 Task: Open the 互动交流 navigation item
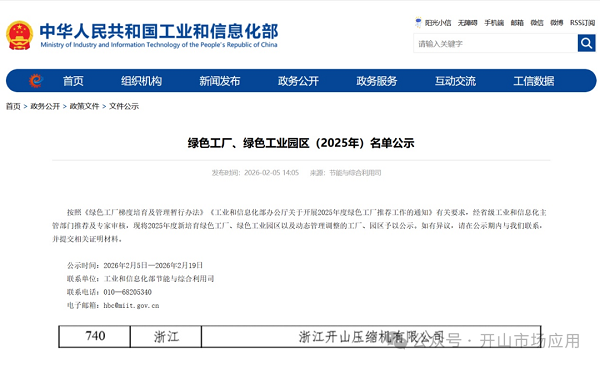(x=455, y=81)
